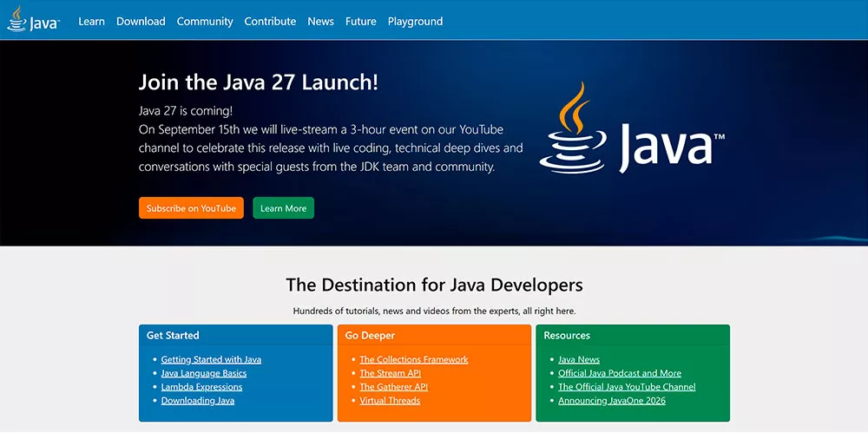Follow The Stream API link

(391, 373)
